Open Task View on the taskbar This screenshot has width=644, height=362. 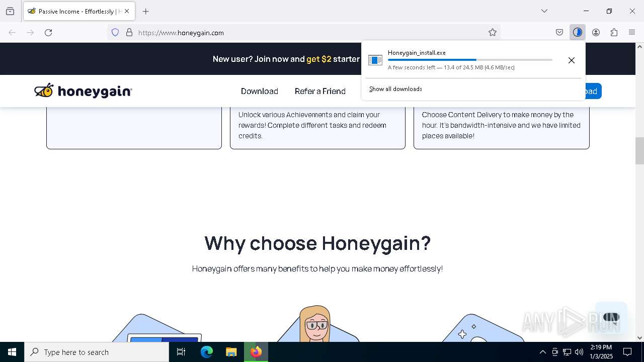click(181, 352)
